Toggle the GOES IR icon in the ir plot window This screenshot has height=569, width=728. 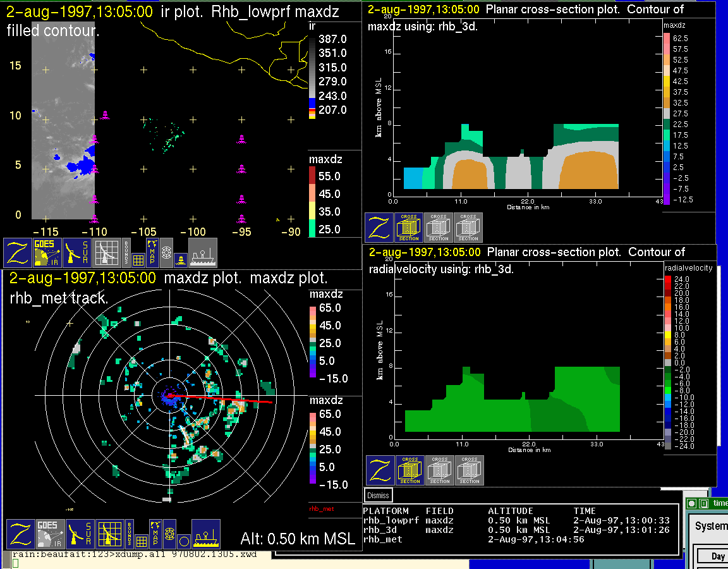[48, 253]
